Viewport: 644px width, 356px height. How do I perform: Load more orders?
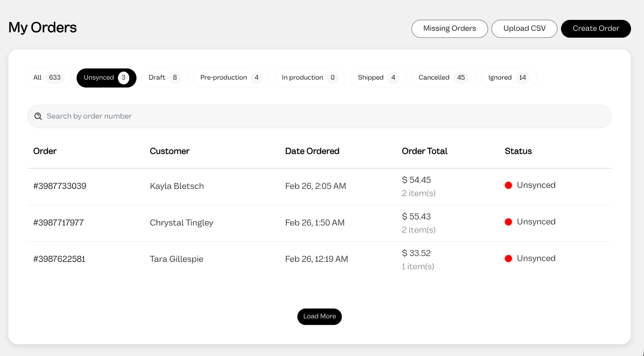pos(319,316)
